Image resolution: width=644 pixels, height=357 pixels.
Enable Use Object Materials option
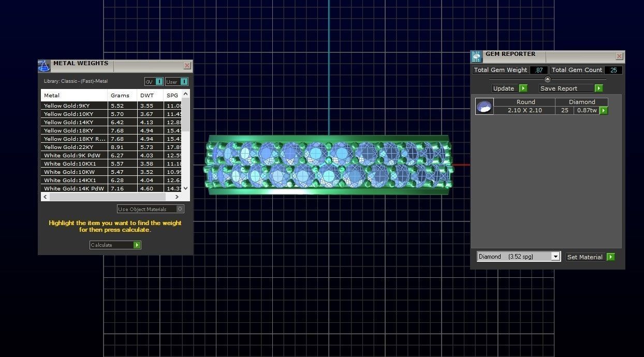pos(180,209)
